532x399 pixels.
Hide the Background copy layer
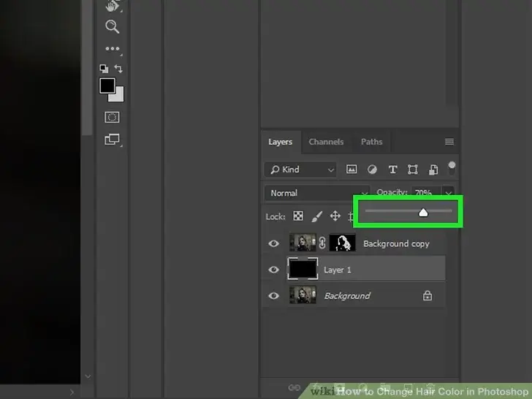(274, 244)
